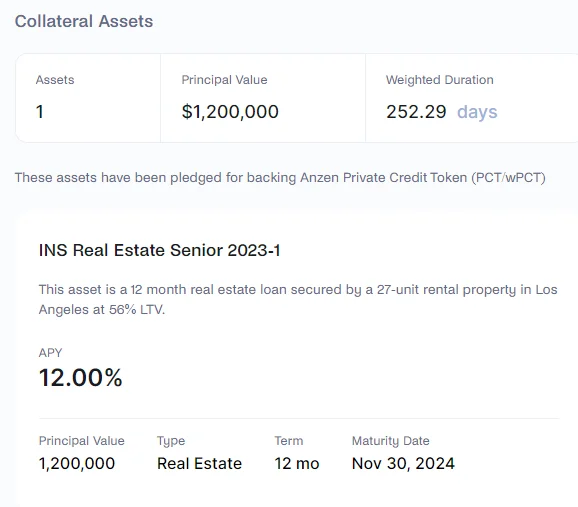Select the 1,200,000 asset principal amount
The height and width of the screenshot is (507, 578).
[x=77, y=463]
